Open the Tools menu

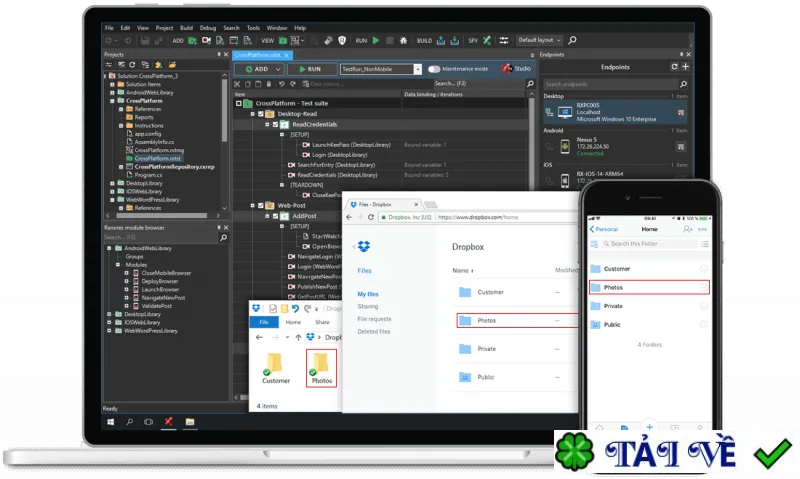tap(253, 28)
